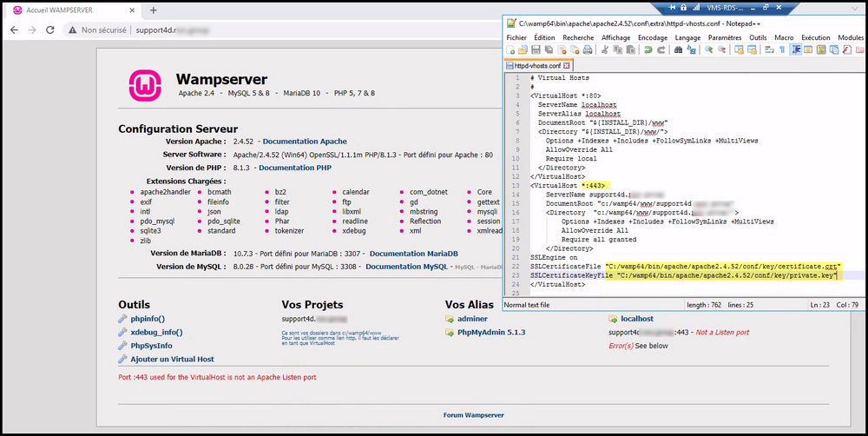The height and width of the screenshot is (436, 868).
Task: Open the Documentation MariaDB link
Action: 413,254
